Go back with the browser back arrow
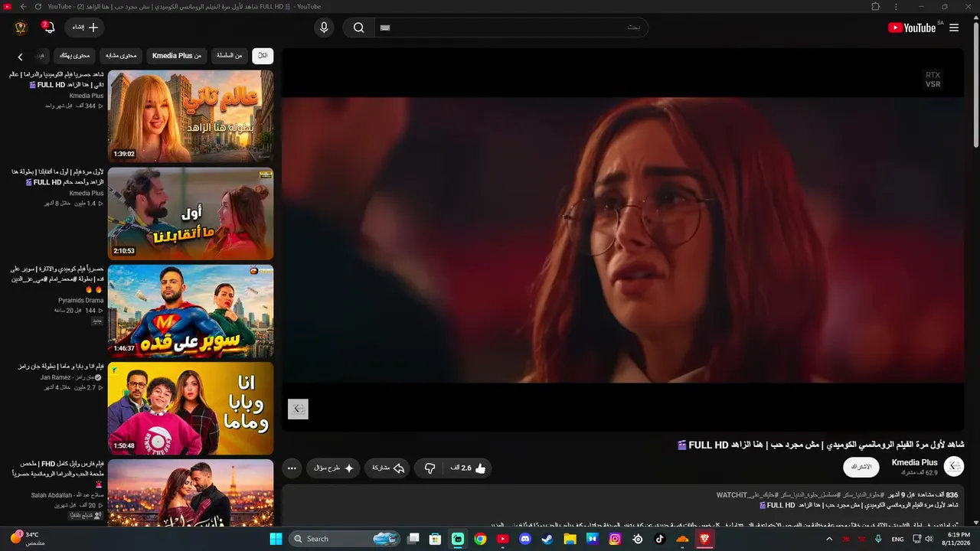This screenshot has height=551, width=980. pos(23,6)
